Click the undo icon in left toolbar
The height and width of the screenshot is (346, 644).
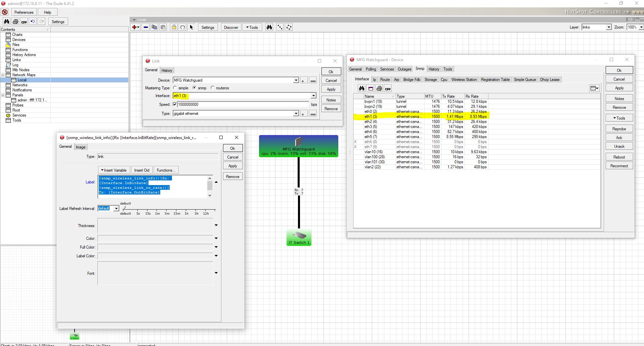click(x=33, y=21)
